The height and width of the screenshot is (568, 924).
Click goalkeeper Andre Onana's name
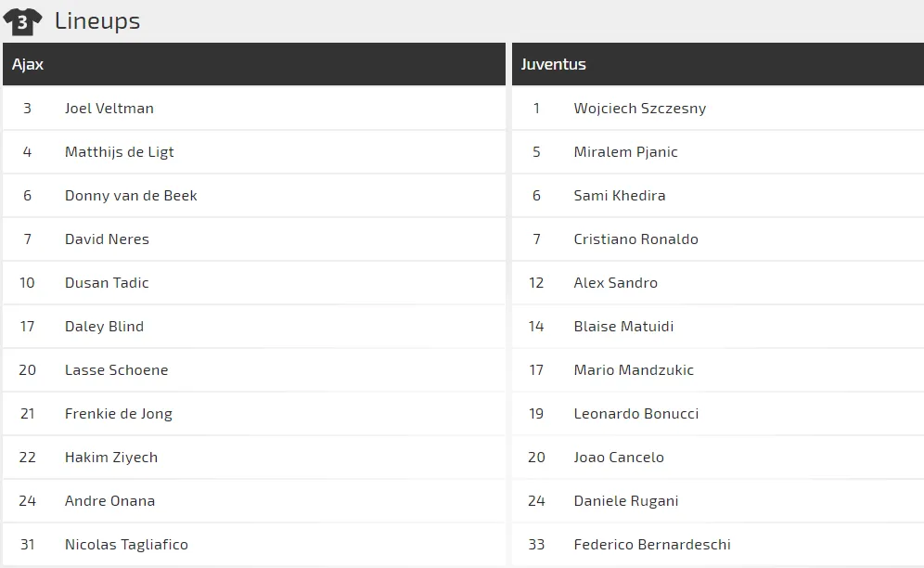[x=109, y=501]
